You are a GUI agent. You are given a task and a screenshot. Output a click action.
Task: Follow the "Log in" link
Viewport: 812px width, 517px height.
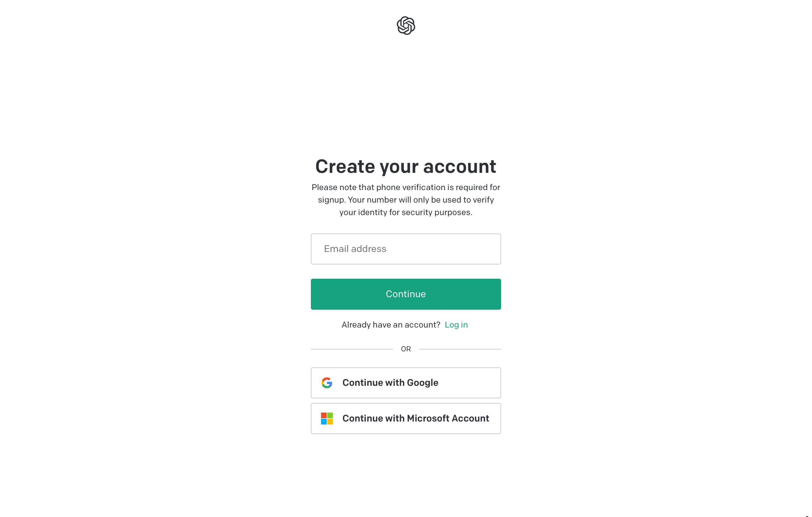pyautogui.click(x=456, y=325)
